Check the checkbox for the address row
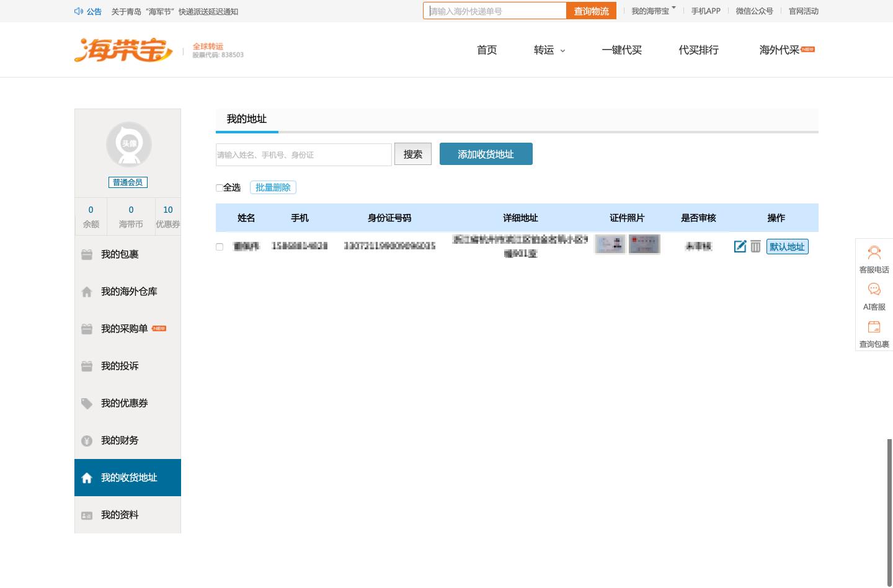 (219, 246)
